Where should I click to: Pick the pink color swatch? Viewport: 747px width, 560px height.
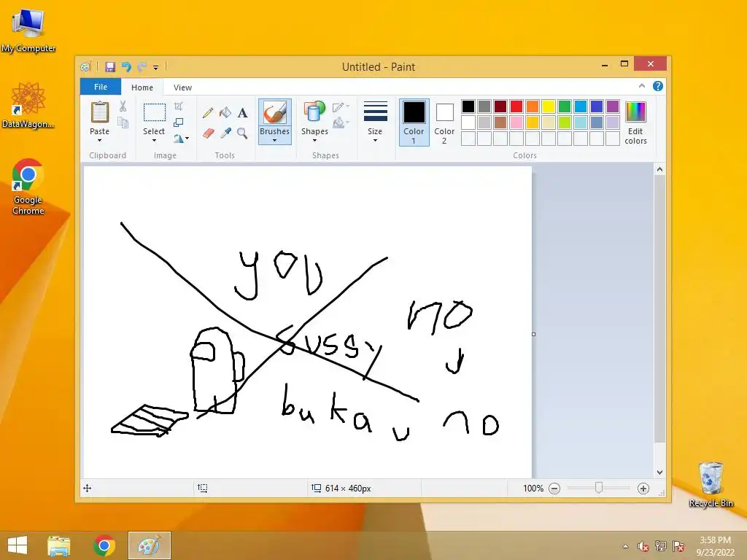(516, 122)
